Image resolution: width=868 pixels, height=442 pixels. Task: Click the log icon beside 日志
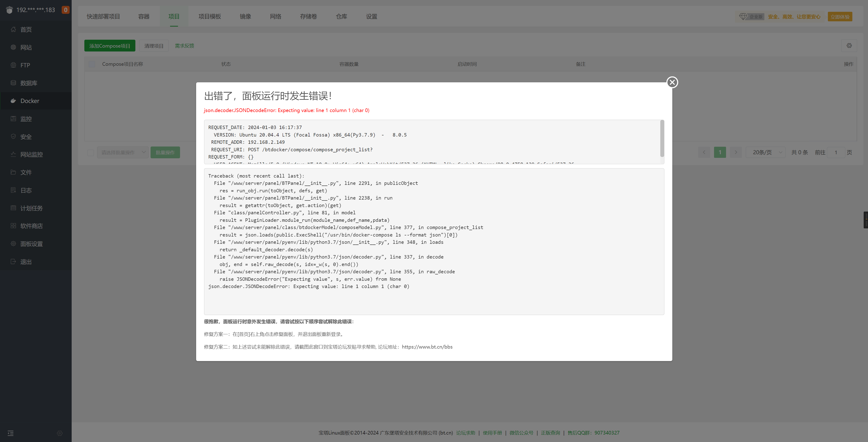tap(13, 190)
